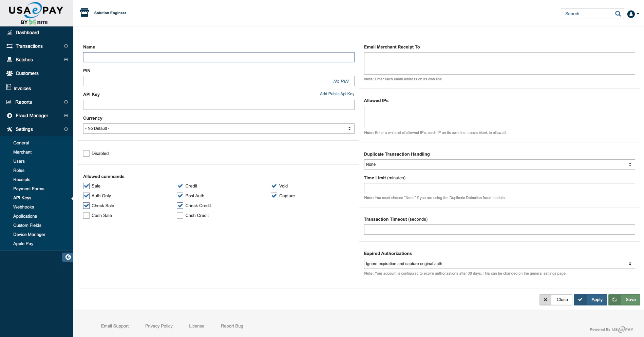
Task: Click inside the Name input field
Action: coord(218,57)
